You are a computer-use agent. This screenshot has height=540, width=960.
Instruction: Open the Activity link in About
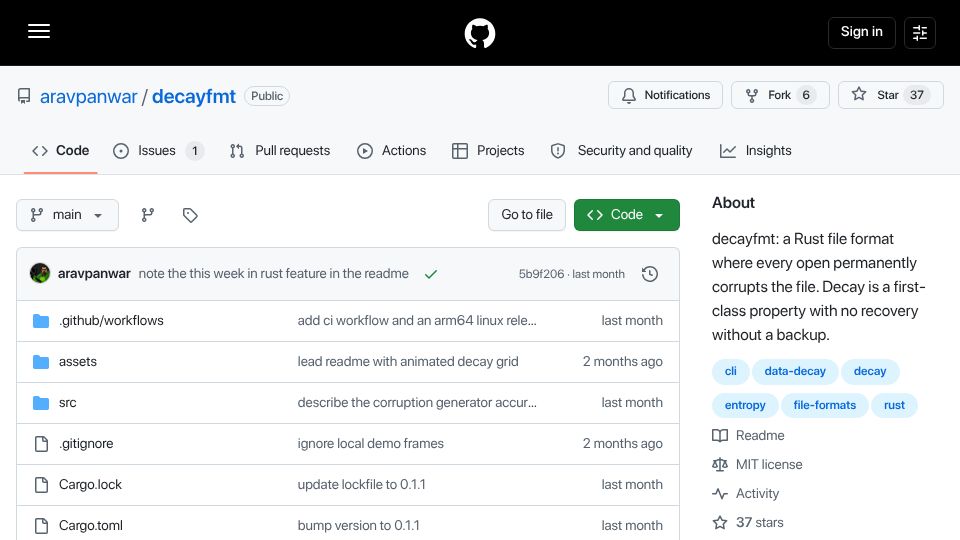click(x=746, y=493)
